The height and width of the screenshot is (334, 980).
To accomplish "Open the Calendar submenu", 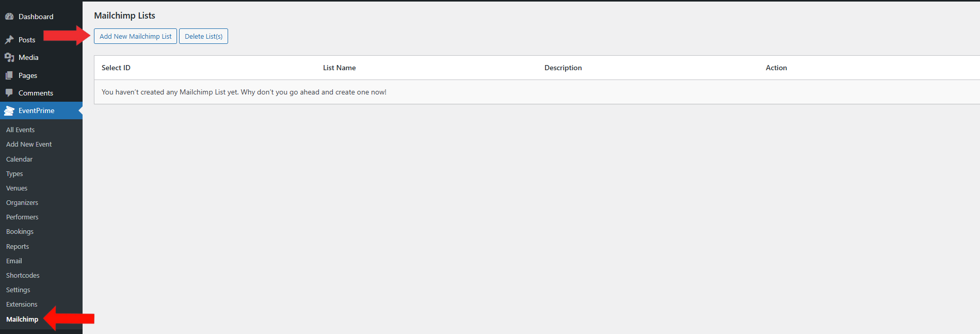I will click(19, 159).
